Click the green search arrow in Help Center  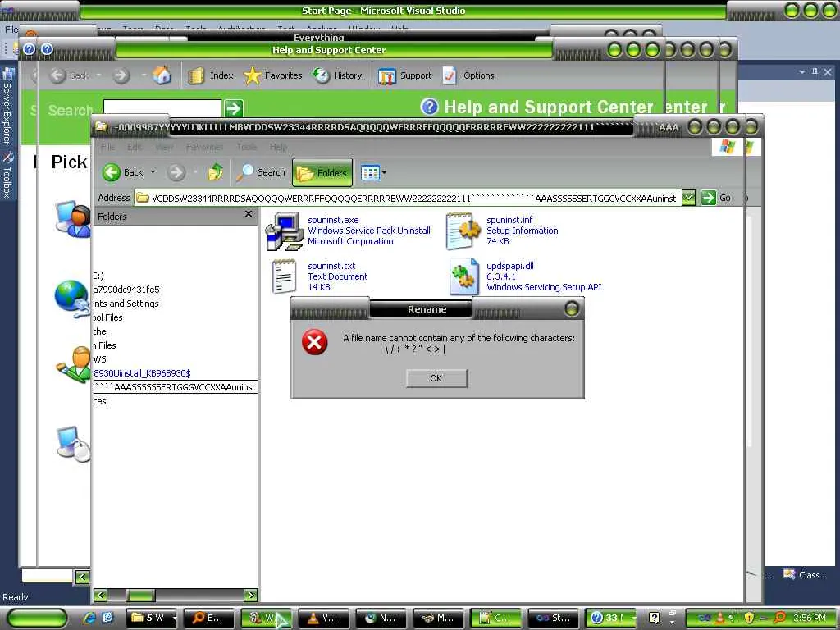[234, 108]
